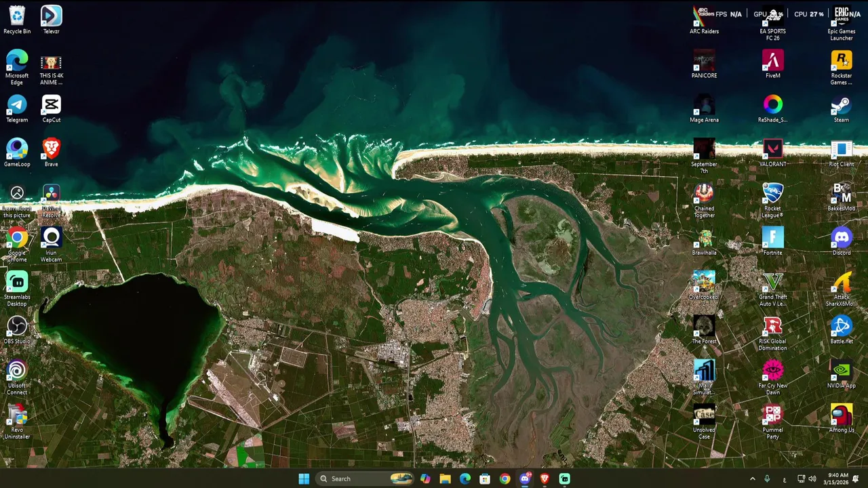The height and width of the screenshot is (488, 868).
Task: Select the Brawlhalla desktop shortcut
Action: (x=704, y=241)
